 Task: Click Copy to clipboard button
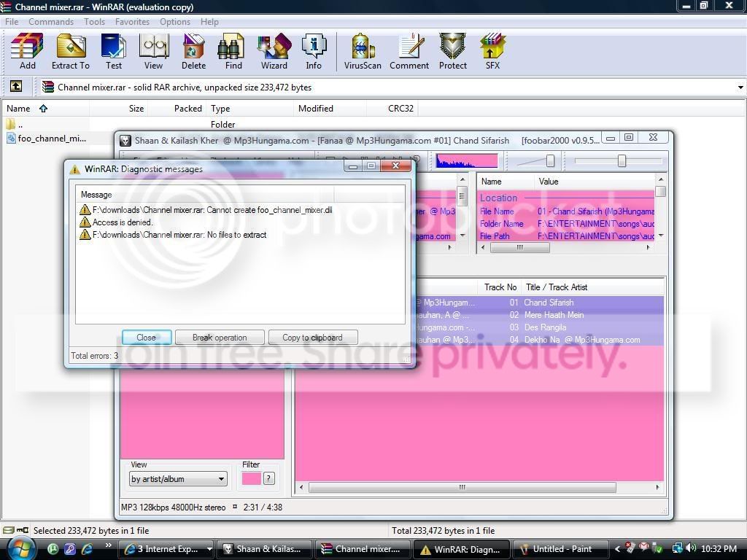(x=312, y=337)
